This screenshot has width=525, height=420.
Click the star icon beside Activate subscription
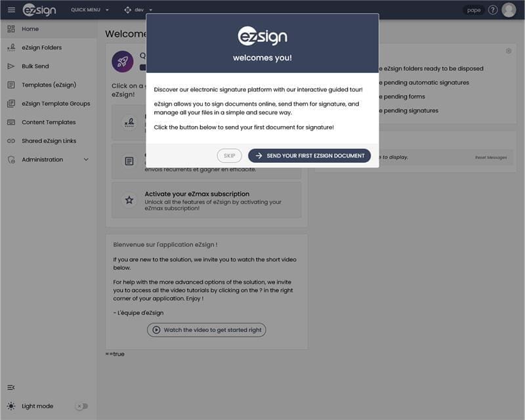pyautogui.click(x=129, y=199)
